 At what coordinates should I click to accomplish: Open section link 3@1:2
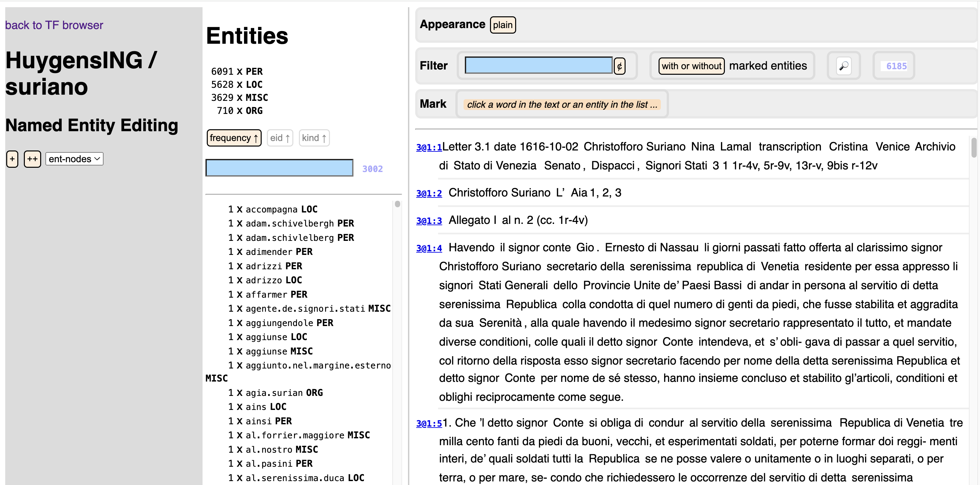pyautogui.click(x=429, y=193)
